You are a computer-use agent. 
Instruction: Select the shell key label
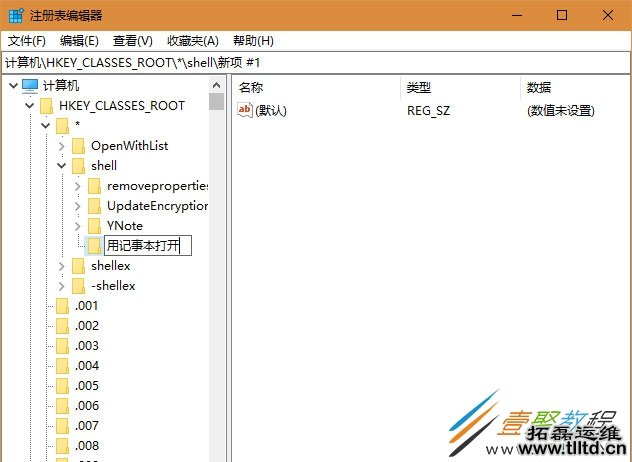[104, 166]
